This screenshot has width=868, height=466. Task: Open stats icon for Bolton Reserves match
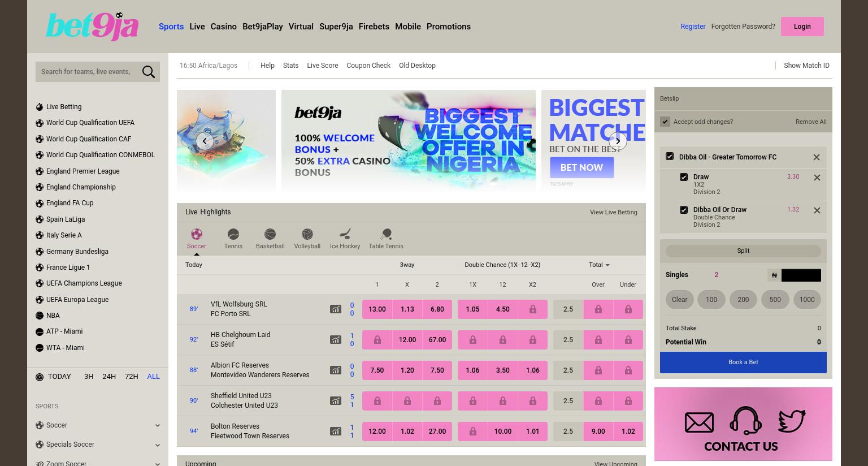(336, 432)
